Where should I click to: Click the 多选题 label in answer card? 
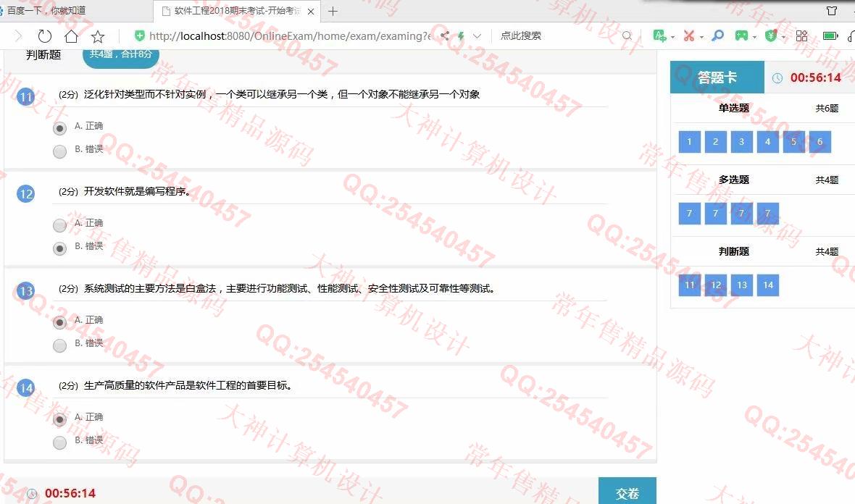[734, 180]
